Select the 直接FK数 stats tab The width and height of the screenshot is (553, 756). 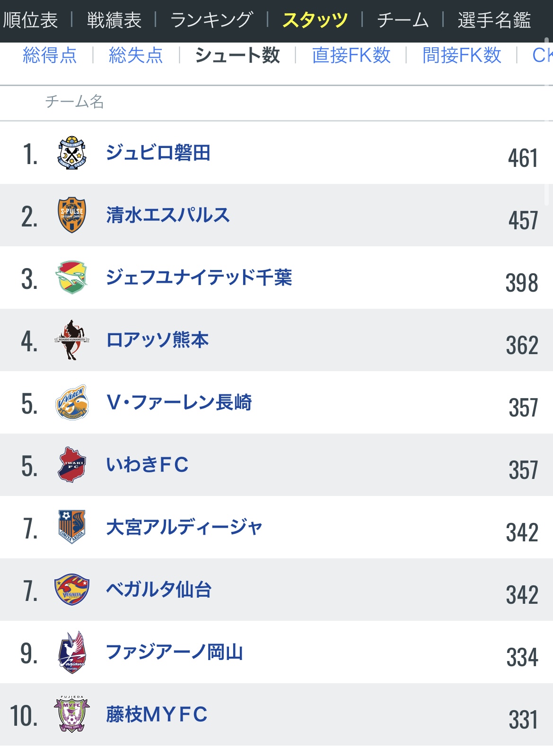[x=351, y=55]
